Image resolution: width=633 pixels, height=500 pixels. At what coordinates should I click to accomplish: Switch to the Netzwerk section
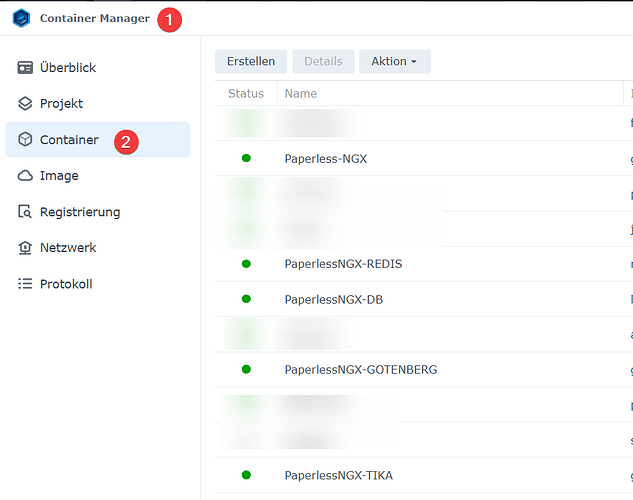pyautogui.click(x=68, y=248)
